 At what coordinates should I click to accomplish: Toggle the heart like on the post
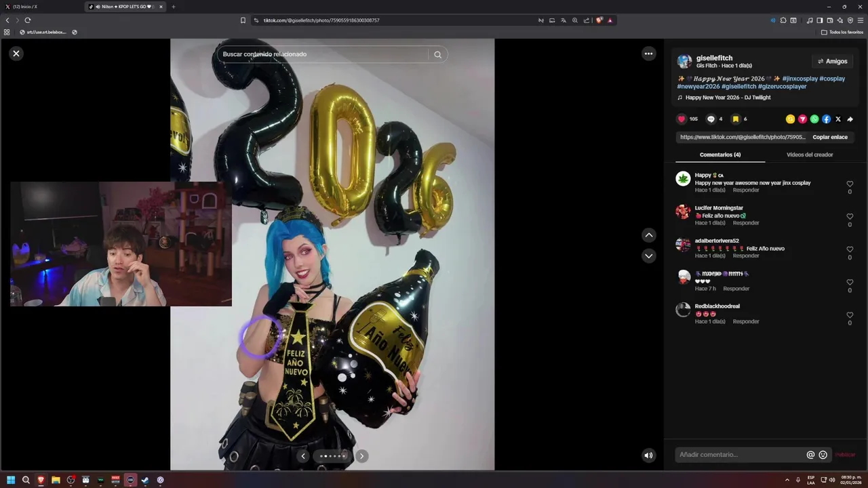point(682,119)
